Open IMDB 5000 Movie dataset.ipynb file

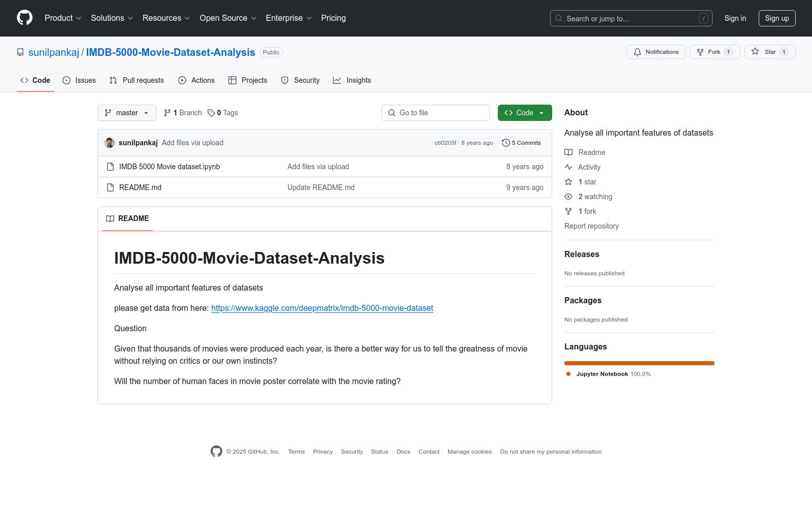point(170,167)
